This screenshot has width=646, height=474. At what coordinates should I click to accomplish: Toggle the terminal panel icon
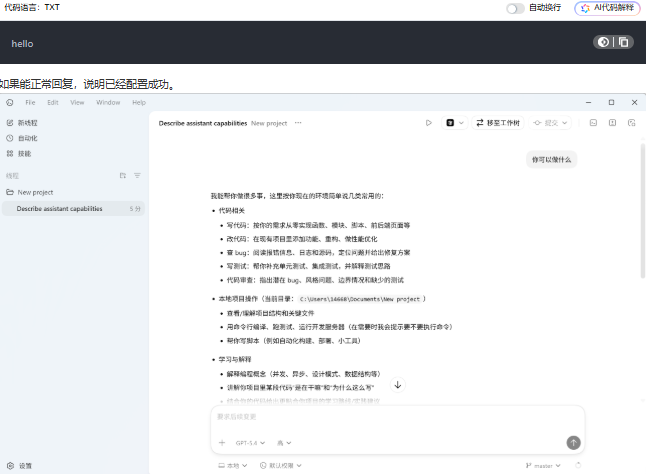(x=593, y=123)
